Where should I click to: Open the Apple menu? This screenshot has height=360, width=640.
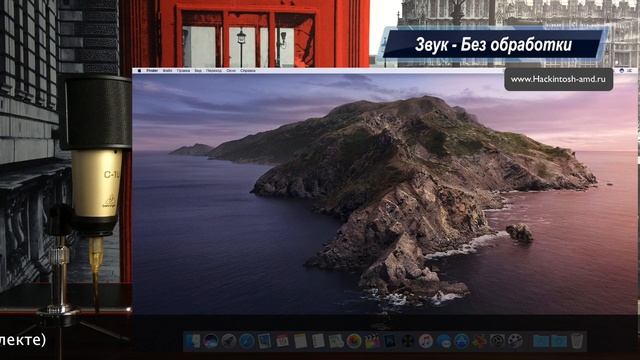pos(140,71)
